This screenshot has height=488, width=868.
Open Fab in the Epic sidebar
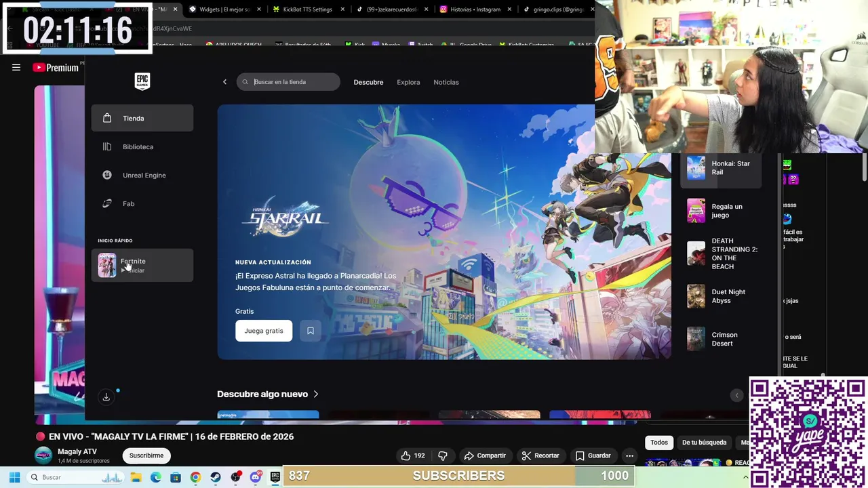coord(142,203)
